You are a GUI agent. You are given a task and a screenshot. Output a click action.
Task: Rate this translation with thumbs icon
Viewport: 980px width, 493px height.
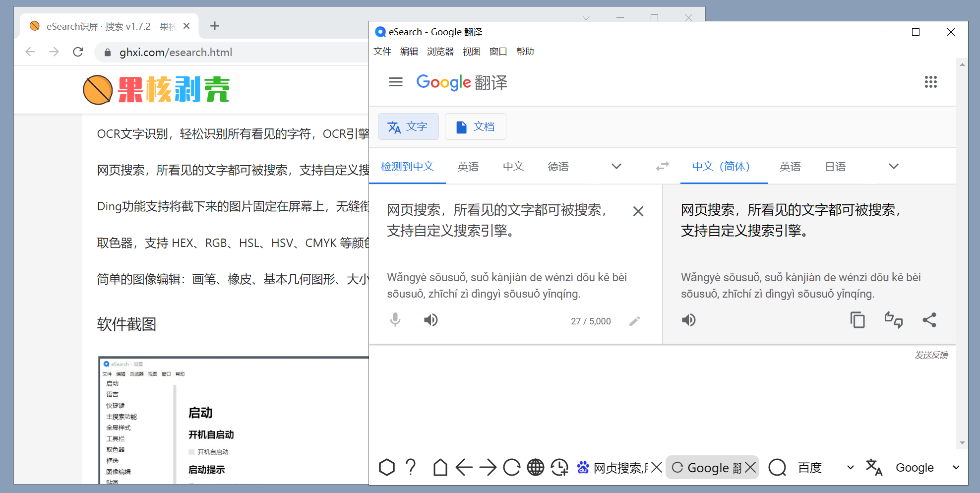(893, 320)
